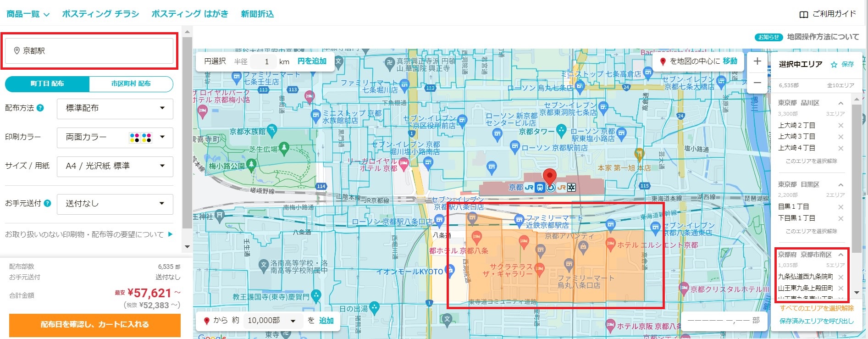Remove 上大崎２丁目 with its X icon
Viewport: 868px width, 339px height.
841,125
